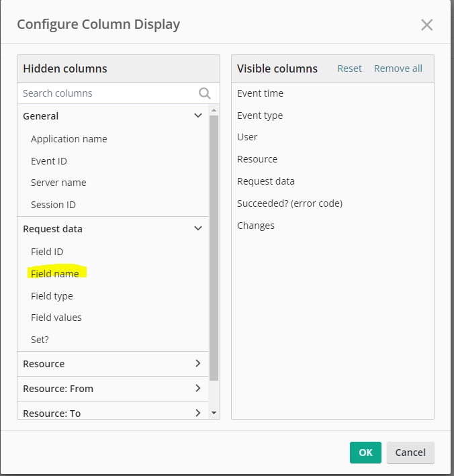Select Event time in visible columns
454x476 pixels.
(260, 93)
